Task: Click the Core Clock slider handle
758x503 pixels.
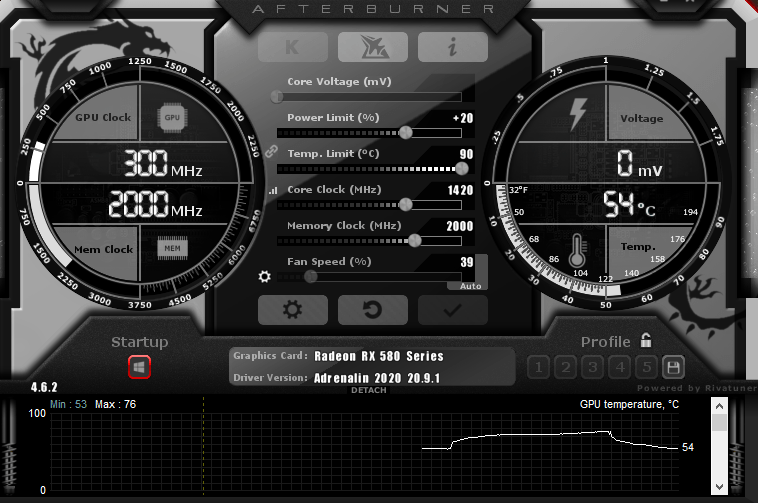Action: pyautogui.click(x=406, y=204)
